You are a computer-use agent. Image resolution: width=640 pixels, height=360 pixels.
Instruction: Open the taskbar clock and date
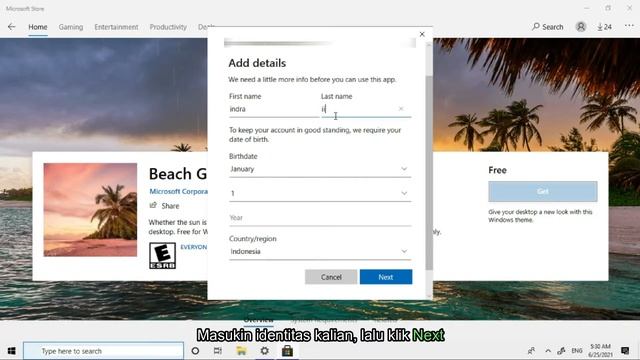tap(600, 351)
